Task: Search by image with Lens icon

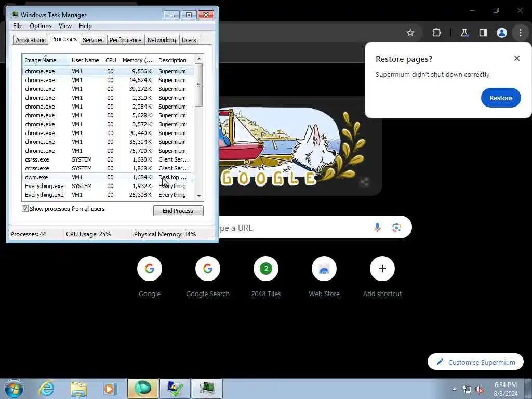Action: click(396, 227)
